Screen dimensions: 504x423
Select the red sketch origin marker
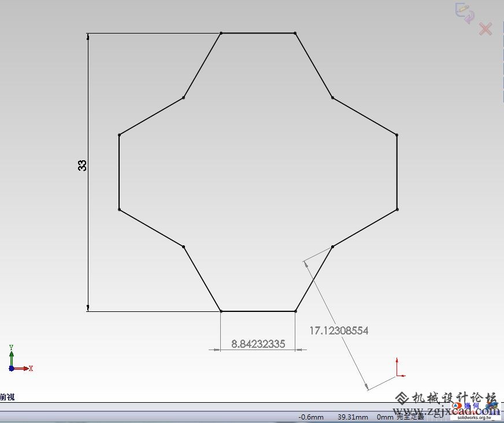(400, 367)
